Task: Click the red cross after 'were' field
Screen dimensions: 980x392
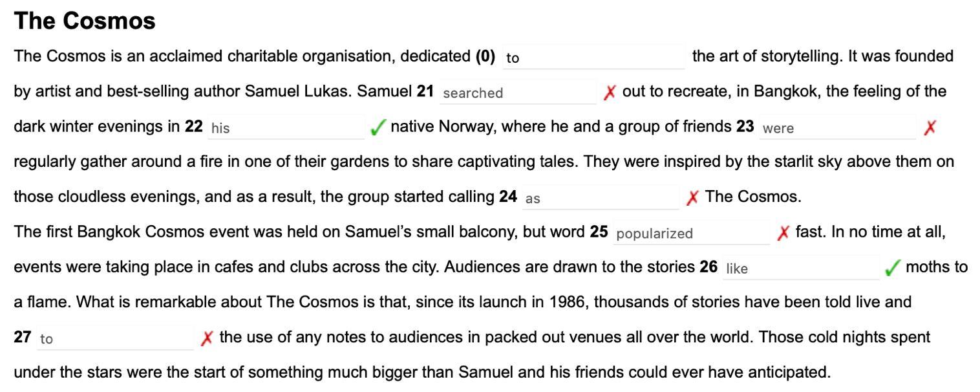Action: (x=930, y=127)
